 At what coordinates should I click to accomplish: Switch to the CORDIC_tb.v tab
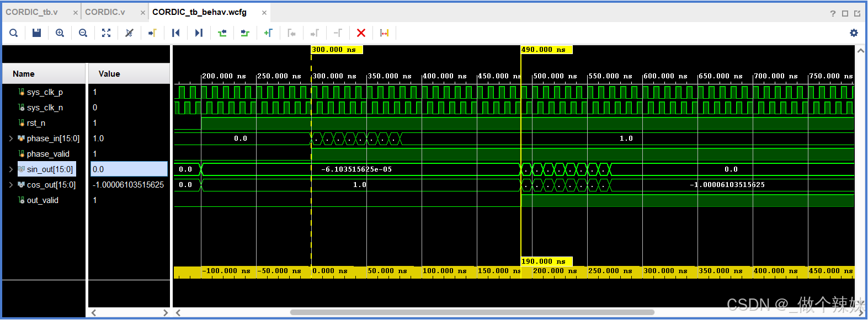[31, 12]
